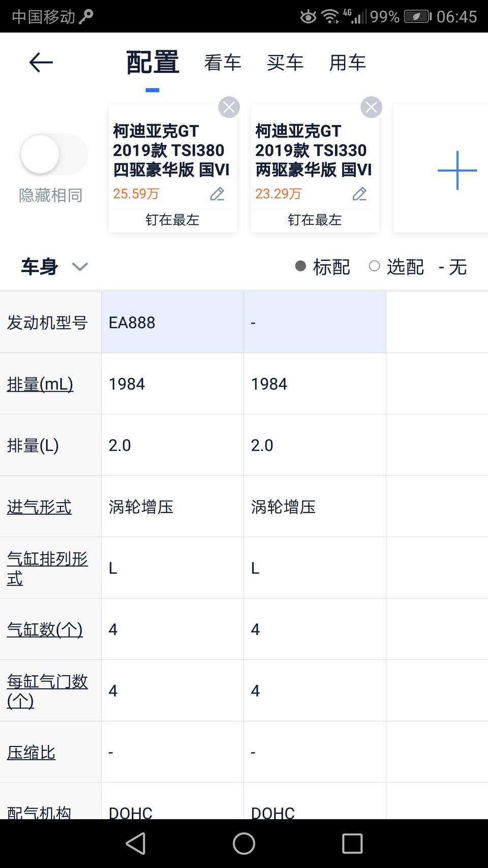Tap the 发动机型号 row label
This screenshot has height=868, width=488.
[x=47, y=323]
